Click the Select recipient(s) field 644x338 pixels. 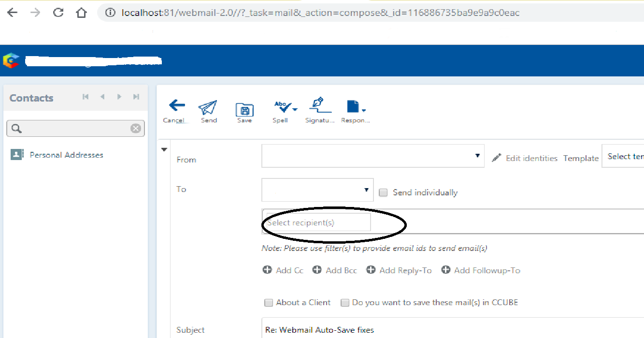(x=315, y=222)
